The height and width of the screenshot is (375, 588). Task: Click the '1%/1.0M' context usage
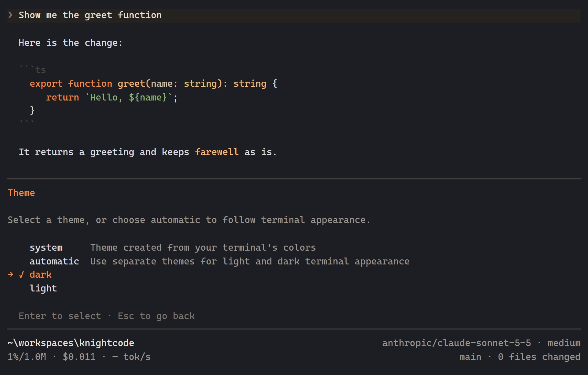27,357
